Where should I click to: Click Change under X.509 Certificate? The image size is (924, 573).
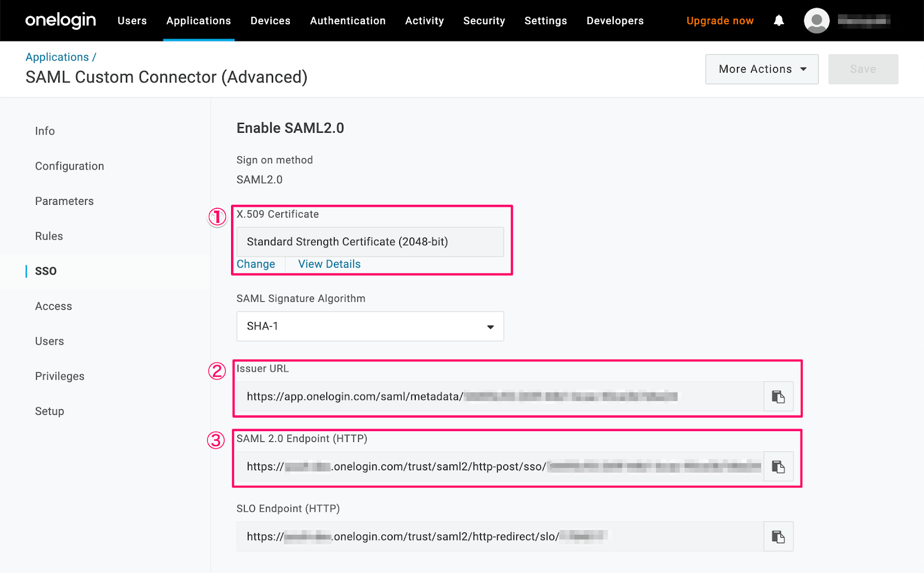[x=256, y=264]
